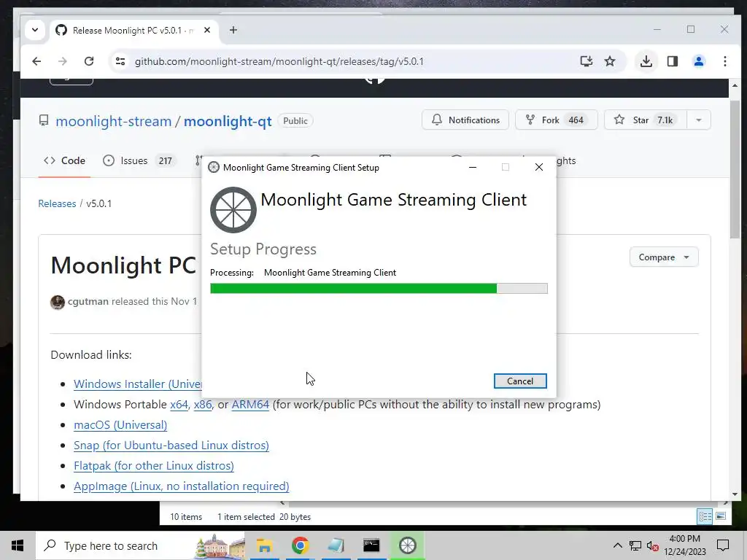Open File Explorer from taskbar
Screen dimensions: 747x560
264,545
